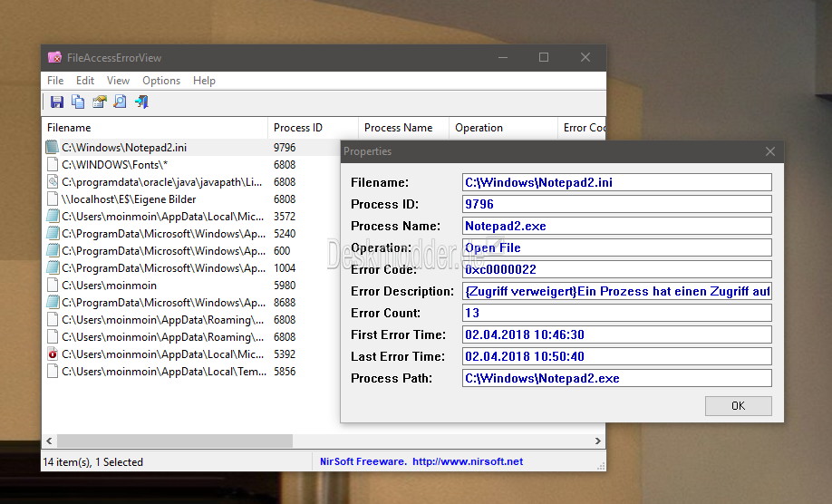Open the Help menu
The image size is (832, 504).
tap(204, 81)
